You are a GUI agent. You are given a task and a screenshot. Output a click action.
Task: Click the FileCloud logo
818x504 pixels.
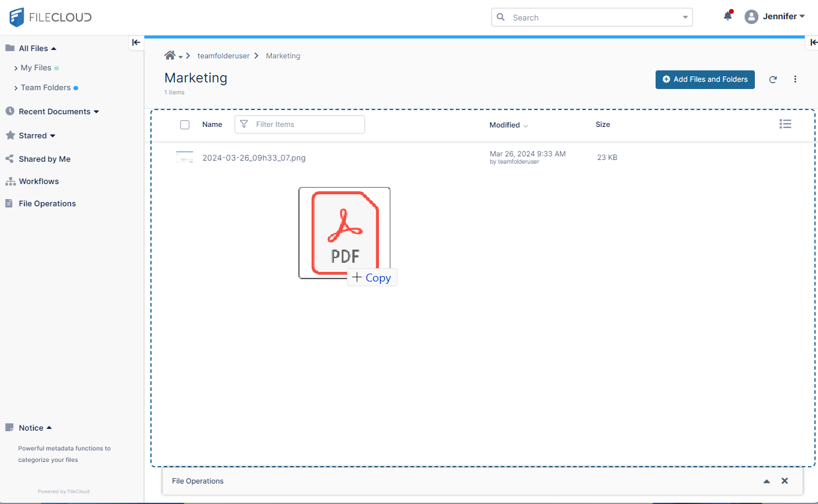coord(51,17)
